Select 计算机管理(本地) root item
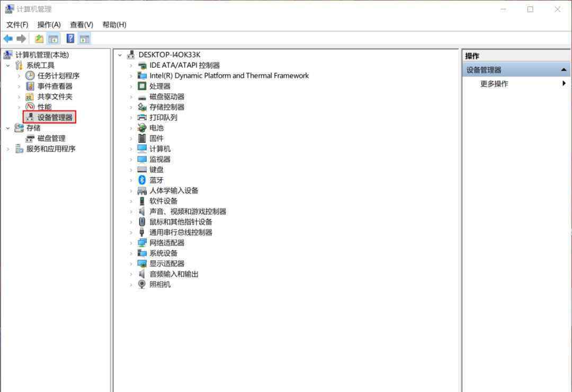This screenshot has width=572, height=392. (x=42, y=54)
